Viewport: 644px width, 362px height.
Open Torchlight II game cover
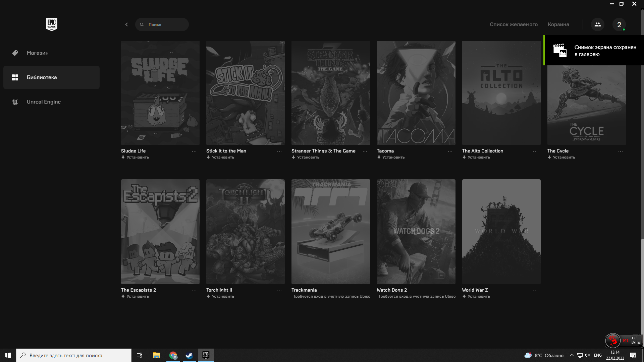(246, 232)
